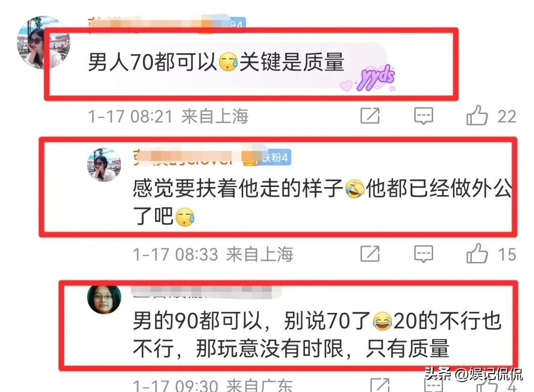Image resolution: width=534 pixels, height=392 pixels.
Task: Open the comment '男的90都可以，别说70了'
Action: [317, 335]
